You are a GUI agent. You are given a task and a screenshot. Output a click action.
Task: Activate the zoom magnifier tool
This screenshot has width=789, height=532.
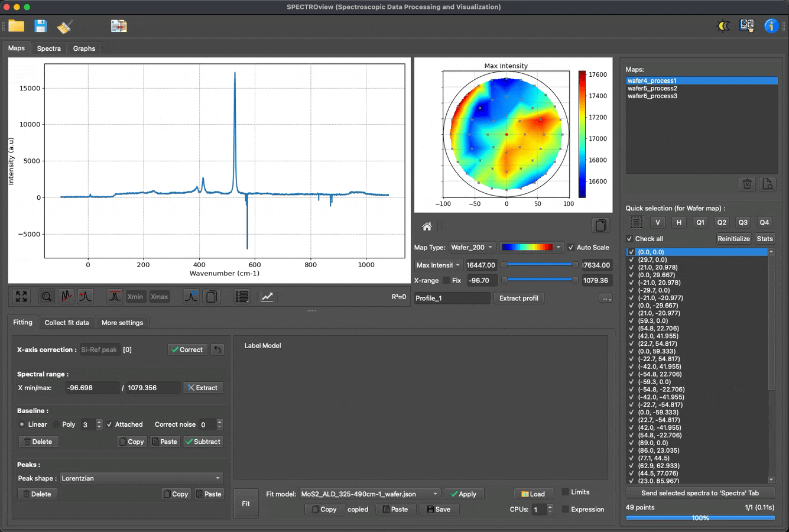(x=46, y=296)
